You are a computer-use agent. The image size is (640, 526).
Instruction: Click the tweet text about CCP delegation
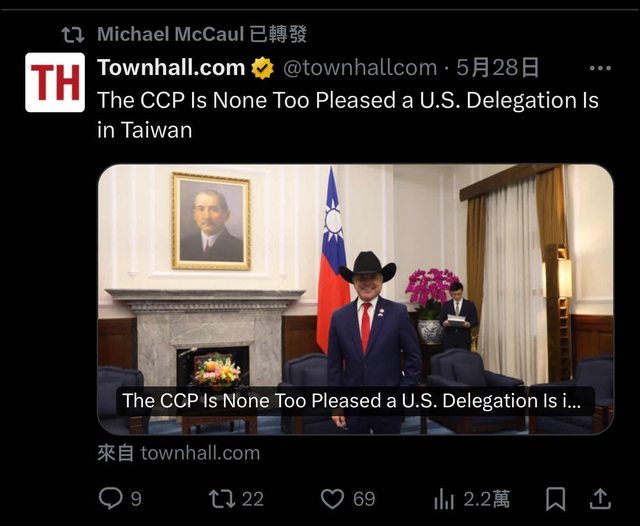point(348,115)
